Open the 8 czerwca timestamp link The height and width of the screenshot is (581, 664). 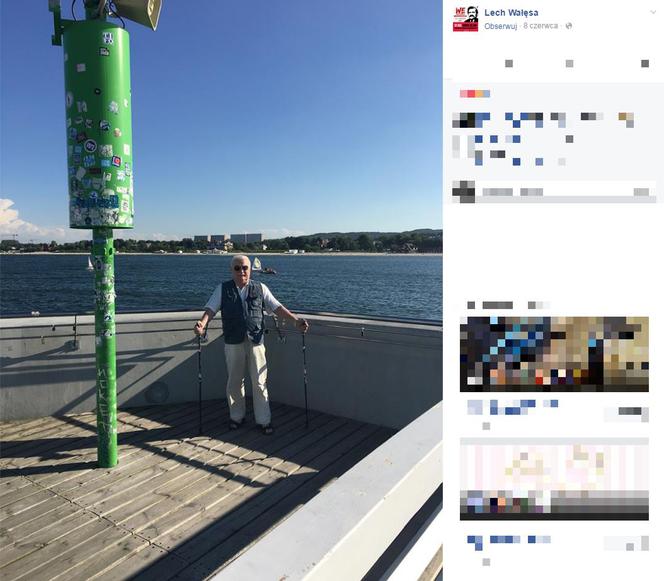(540, 26)
